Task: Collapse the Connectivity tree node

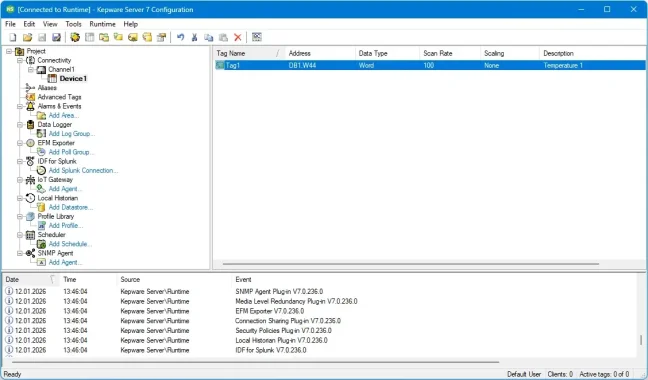Action: tap(19, 60)
